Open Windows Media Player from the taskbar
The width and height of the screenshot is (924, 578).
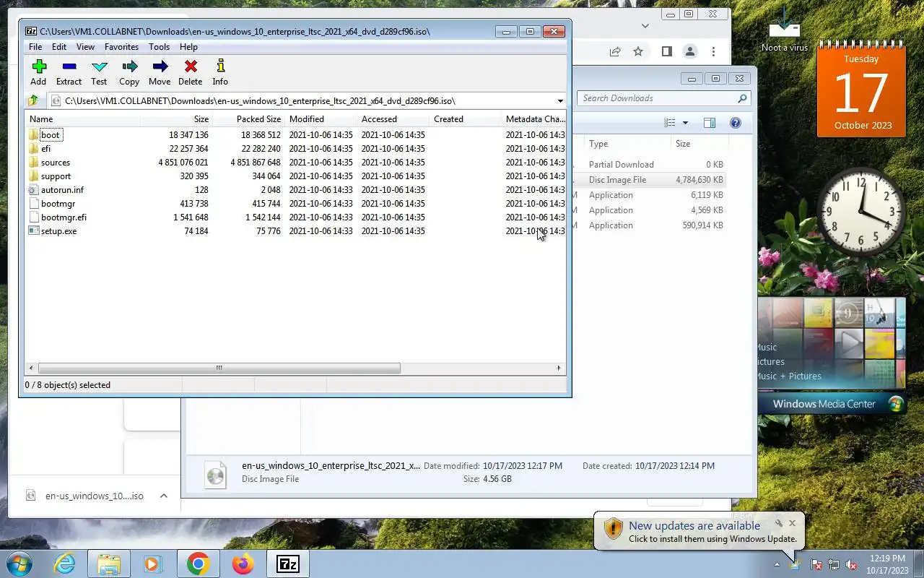coord(152,564)
